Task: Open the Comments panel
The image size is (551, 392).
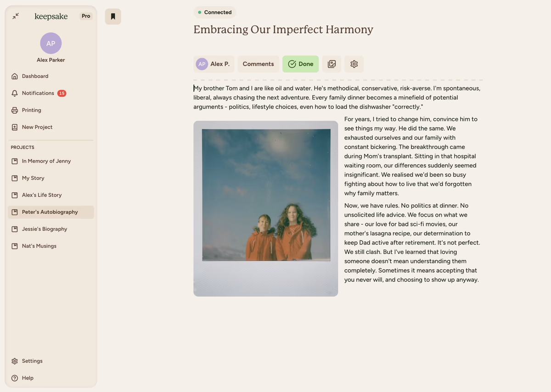Action: [x=258, y=64]
